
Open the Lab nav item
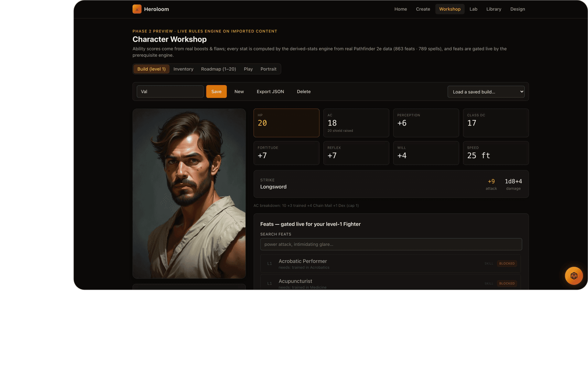point(473,9)
